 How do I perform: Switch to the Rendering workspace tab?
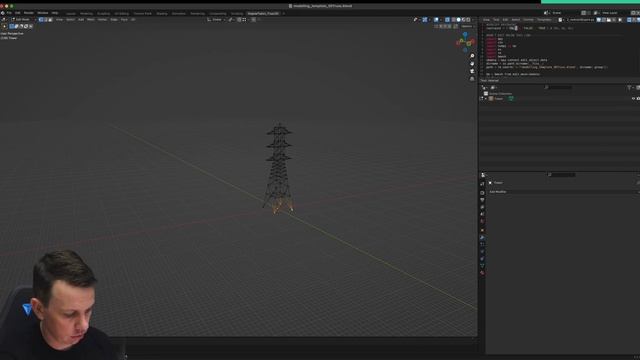click(198, 13)
